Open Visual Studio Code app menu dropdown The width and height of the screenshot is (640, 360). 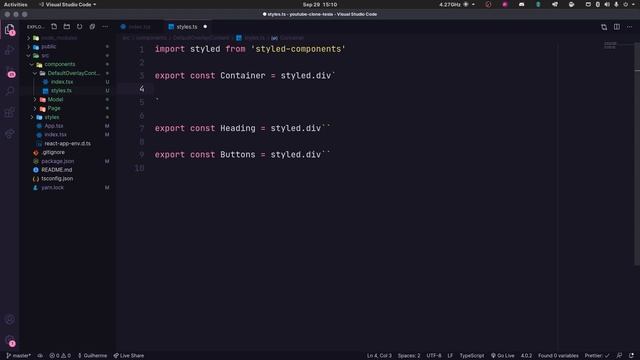[x=68, y=4]
